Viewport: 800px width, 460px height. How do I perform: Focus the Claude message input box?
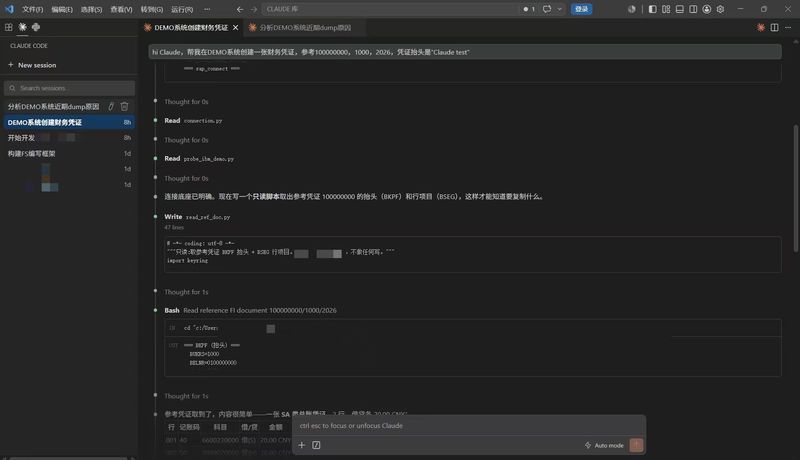(468, 426)
